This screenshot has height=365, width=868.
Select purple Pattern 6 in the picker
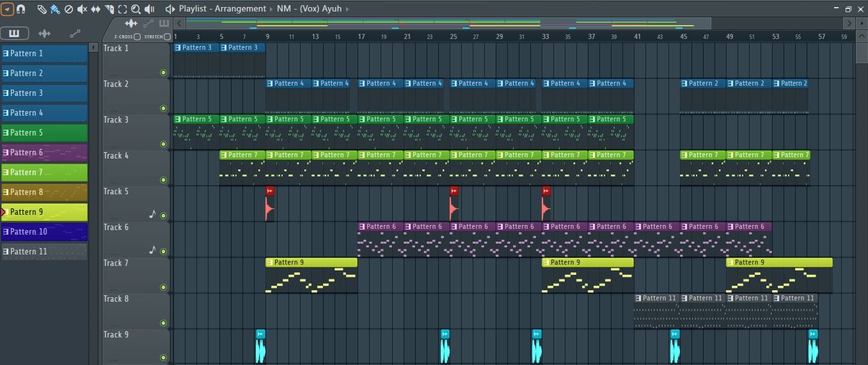(x=44, y=153)
